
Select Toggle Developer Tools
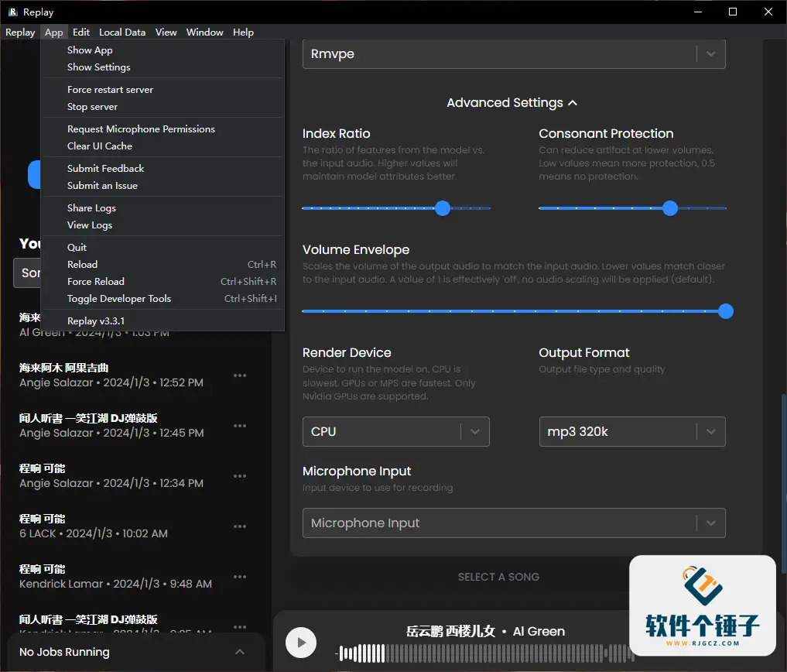[163, 298]
